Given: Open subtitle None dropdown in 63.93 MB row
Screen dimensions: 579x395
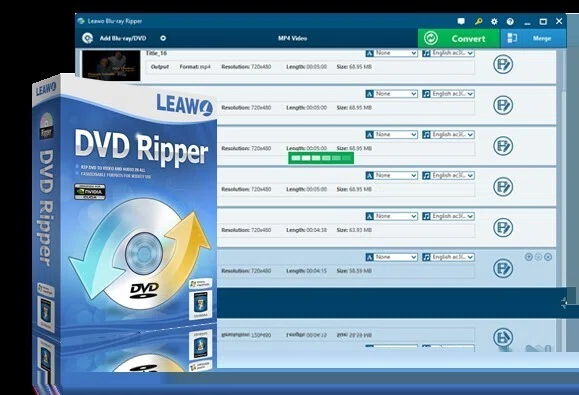Looking at the screenshot, I should point(396,216).
